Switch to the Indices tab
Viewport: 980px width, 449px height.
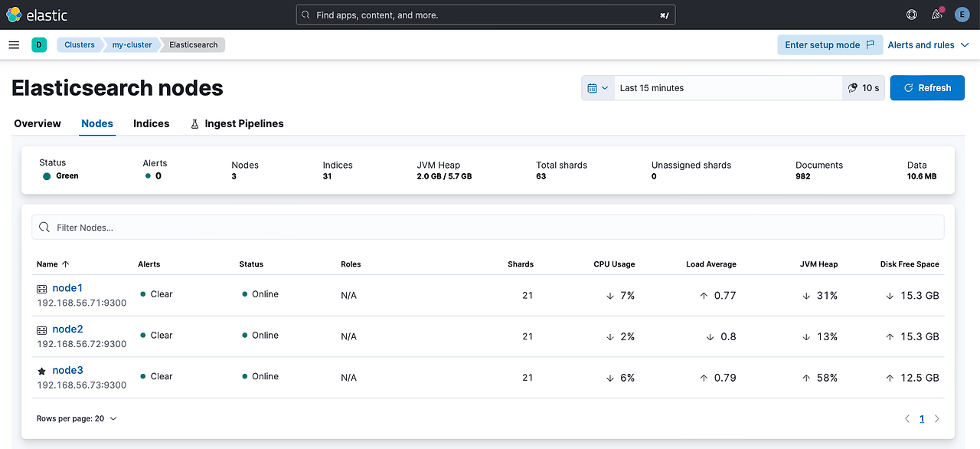pyautogui.click(x=151, y=123)
